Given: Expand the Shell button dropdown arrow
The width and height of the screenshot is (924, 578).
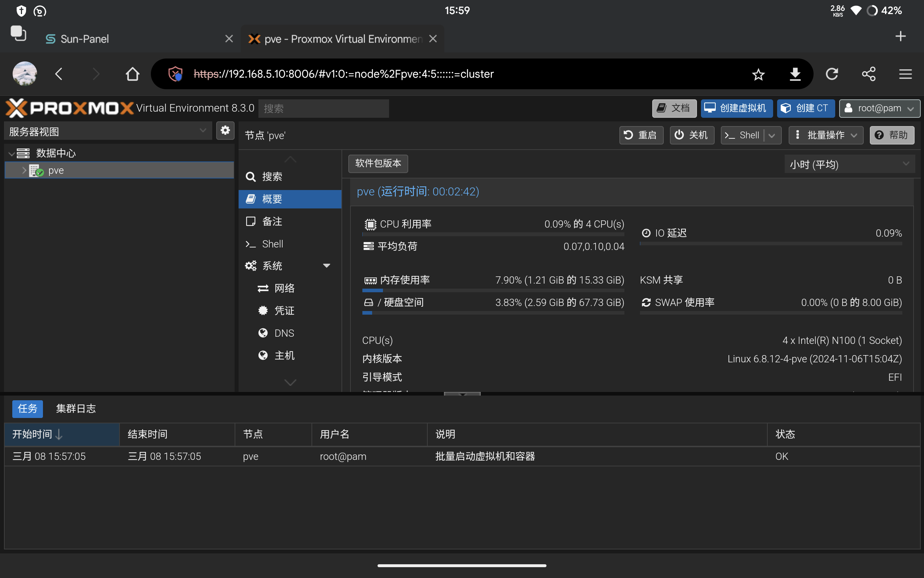Looking at the screenshot, I should point(772,135).
